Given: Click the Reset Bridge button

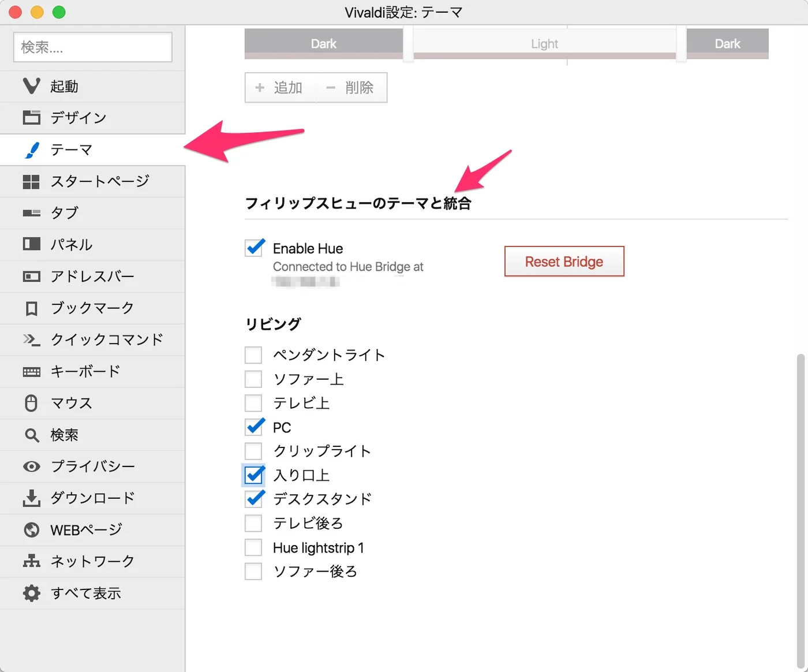Looking at the screenshot, I should pyautogui.click(x=564, y=262).
